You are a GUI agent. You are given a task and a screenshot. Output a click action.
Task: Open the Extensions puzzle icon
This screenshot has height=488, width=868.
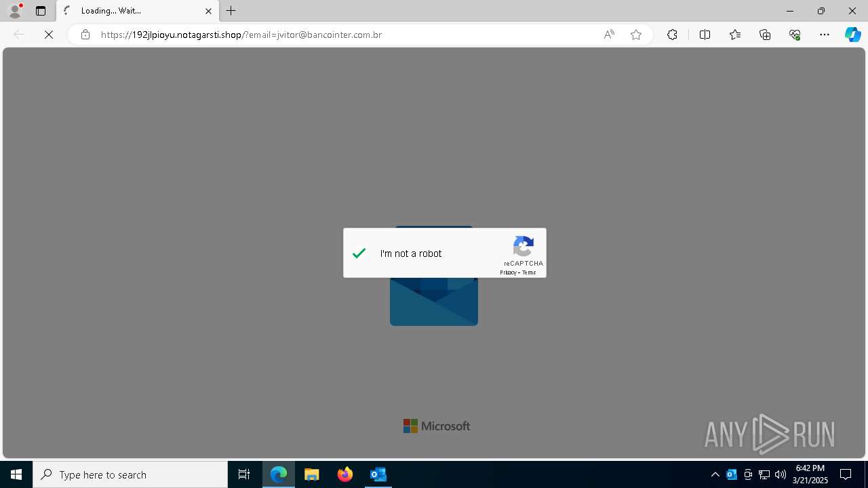point(672,35)
